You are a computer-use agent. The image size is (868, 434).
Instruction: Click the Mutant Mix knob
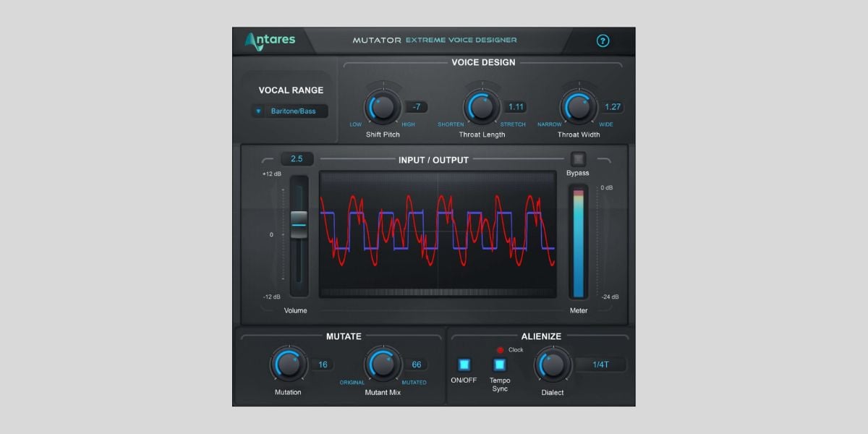tap(383, 365)
